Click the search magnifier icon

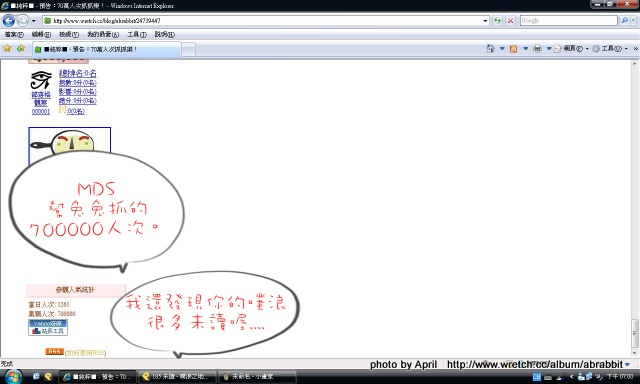624,20
